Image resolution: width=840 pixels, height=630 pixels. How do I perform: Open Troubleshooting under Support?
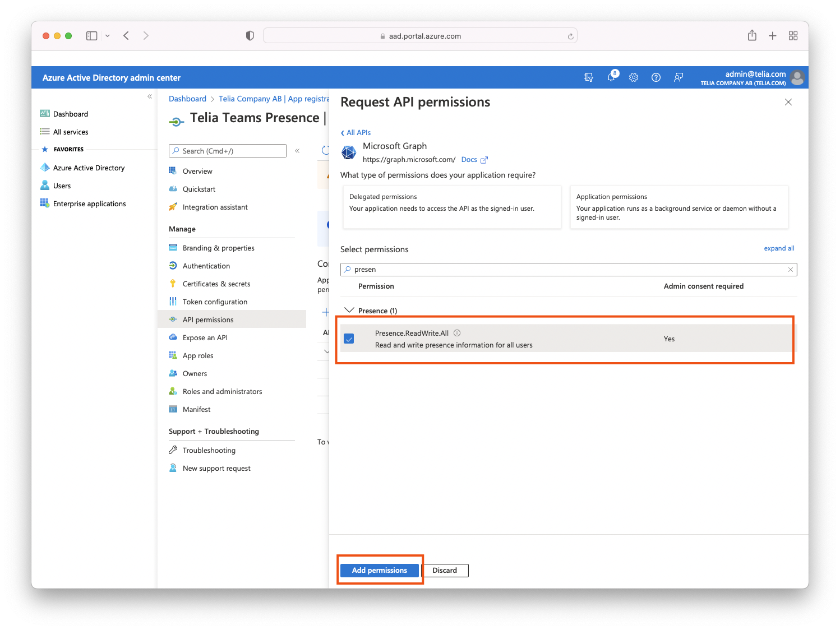209,450
